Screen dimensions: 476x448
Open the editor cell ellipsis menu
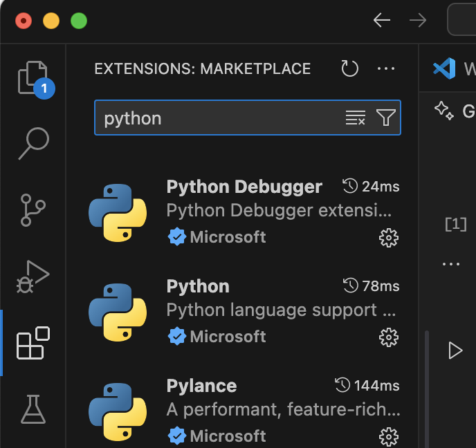pyautogui.click(x=451, y=264)
